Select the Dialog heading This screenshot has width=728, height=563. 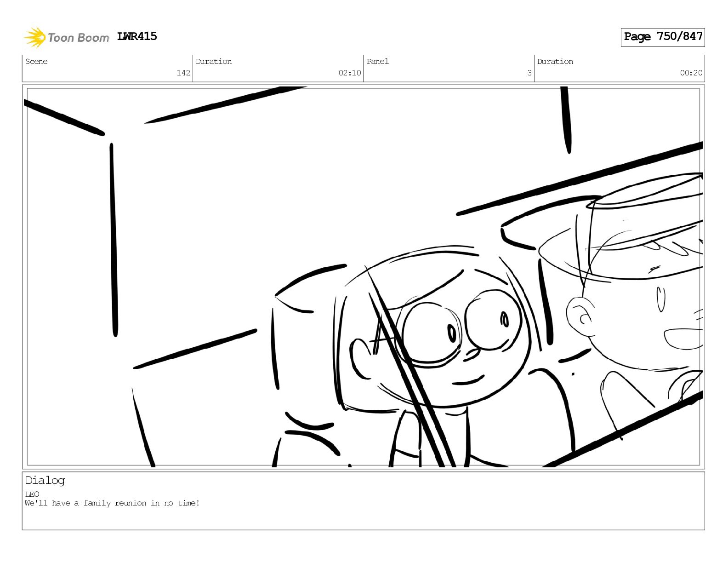(45, 481)
